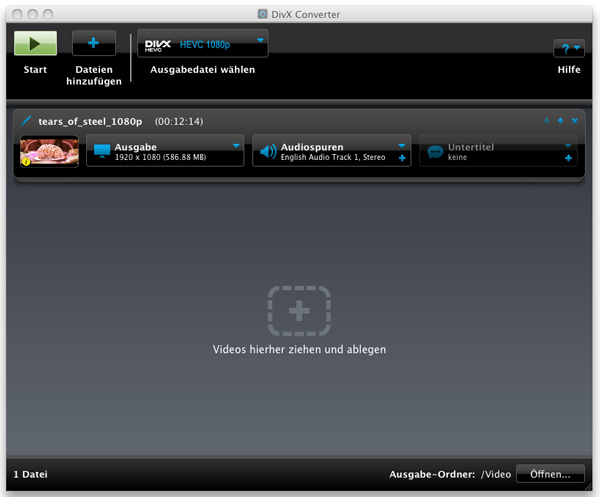Click the Ausgabe-Ordner: label
The height and width of the screenshot is (497, 600).
[x=432, y=474]
